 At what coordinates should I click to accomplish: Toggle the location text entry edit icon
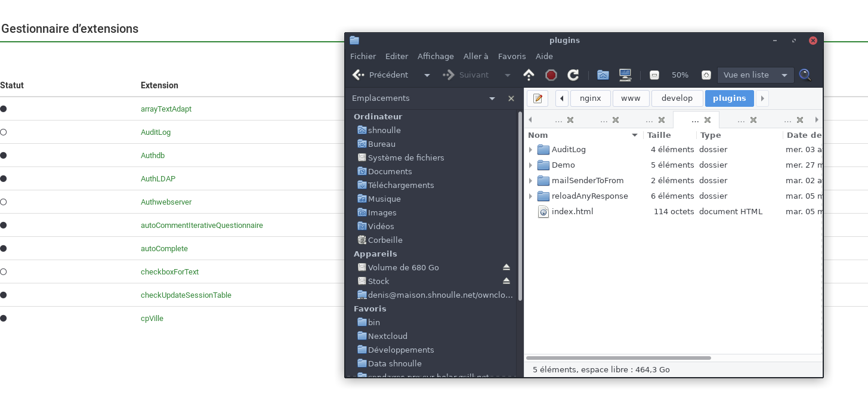point(537,98)
